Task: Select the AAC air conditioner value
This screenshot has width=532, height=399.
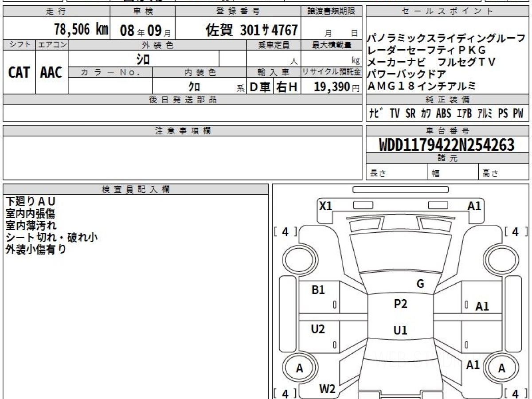Action: tap(51, 72)
